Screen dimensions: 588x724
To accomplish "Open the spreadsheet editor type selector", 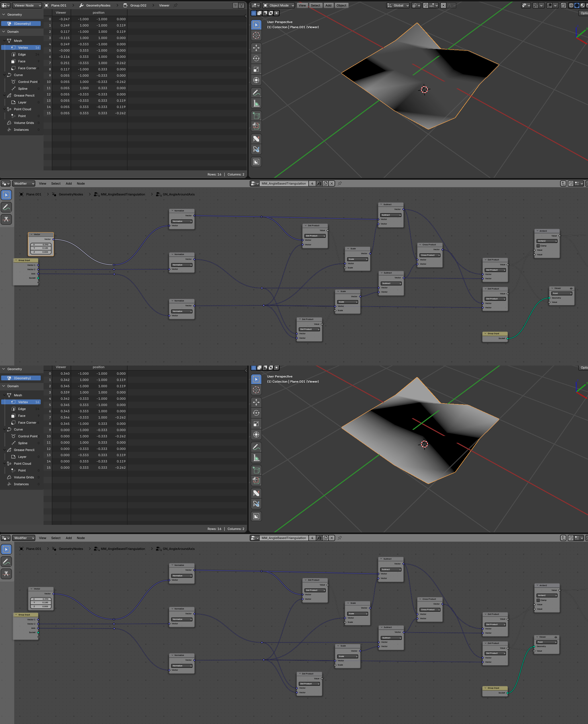I will tap(5, 5).
